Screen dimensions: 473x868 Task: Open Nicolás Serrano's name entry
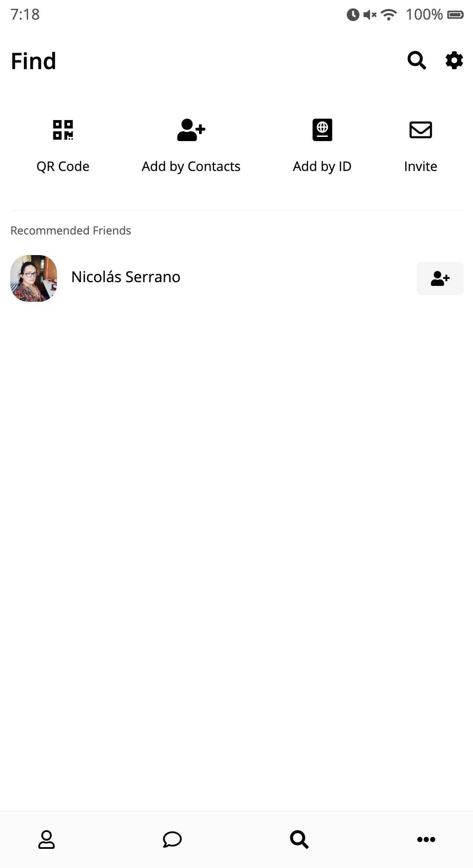(x=126, y=277)
